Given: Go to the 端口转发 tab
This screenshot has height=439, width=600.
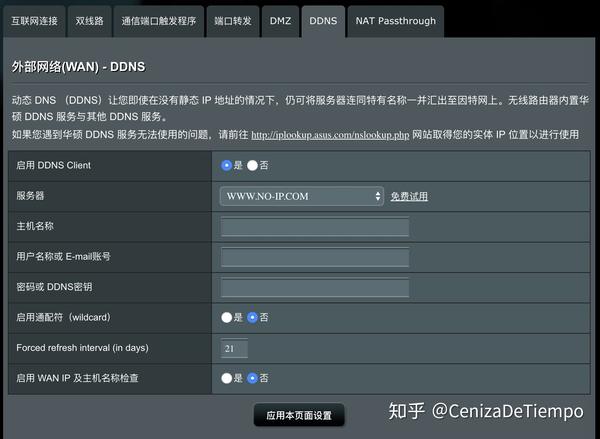Looking at the screenshot, I should pyautogui.click(x=233, y=21).
